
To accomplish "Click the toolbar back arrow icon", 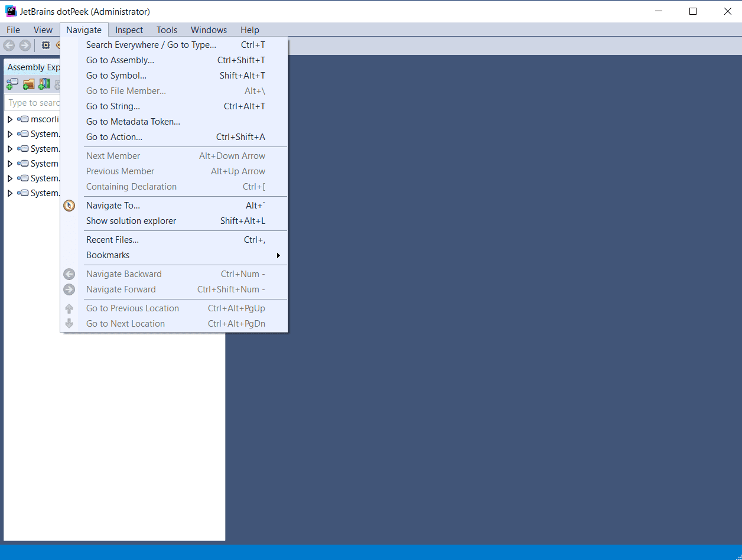I will 9,45.
